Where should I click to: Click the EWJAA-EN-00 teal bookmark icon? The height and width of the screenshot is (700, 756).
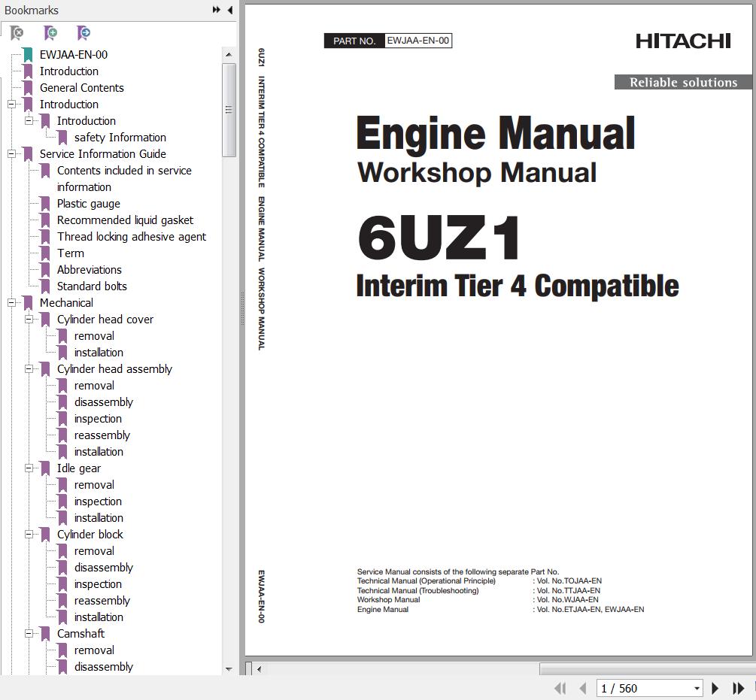pyautogui.click(x=28, y=55)
